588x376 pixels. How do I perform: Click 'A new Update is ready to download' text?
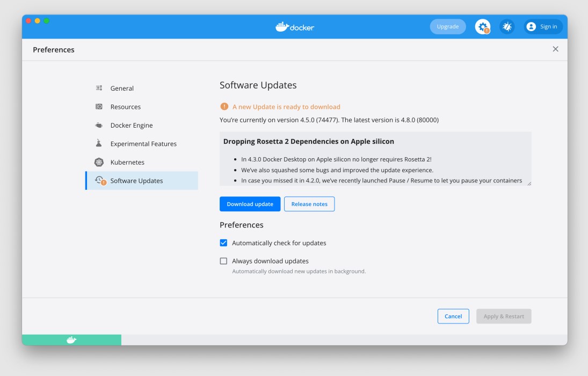click(x=287, y=107)
